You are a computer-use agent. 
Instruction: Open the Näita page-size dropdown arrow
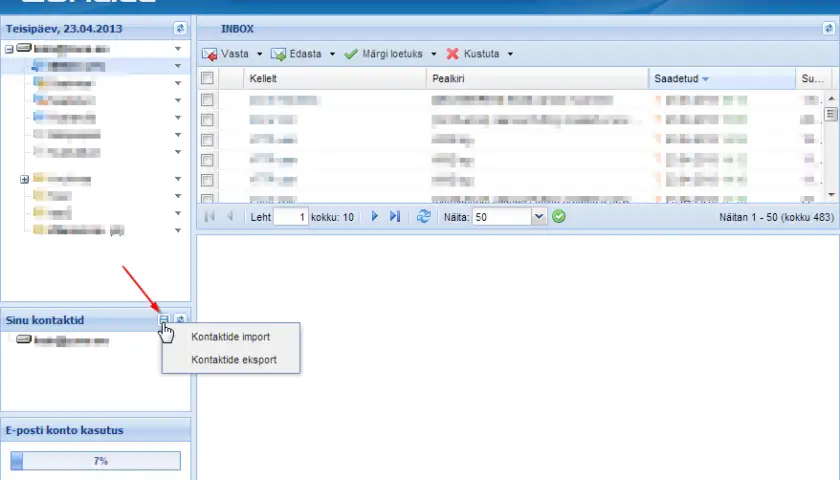point(539,216)
